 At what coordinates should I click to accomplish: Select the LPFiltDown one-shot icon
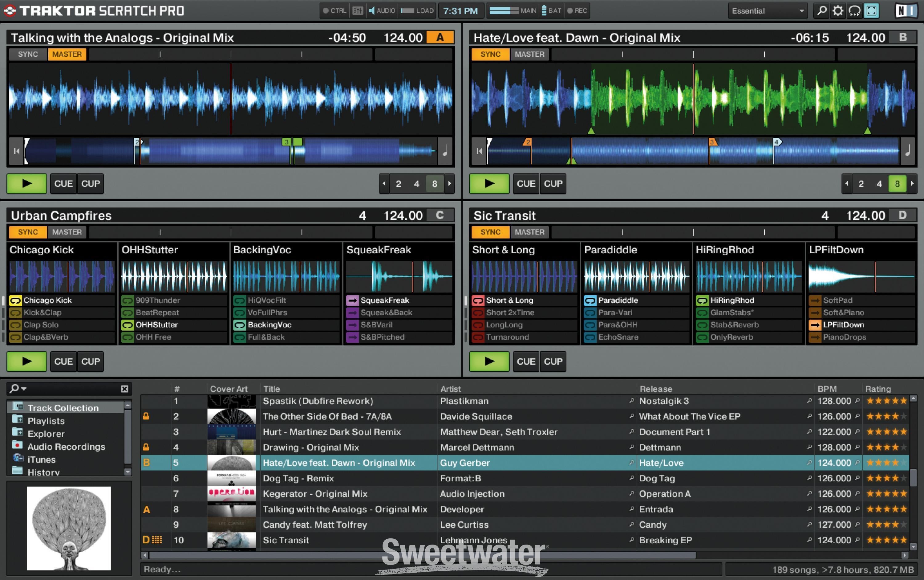[x=815, y=325]
